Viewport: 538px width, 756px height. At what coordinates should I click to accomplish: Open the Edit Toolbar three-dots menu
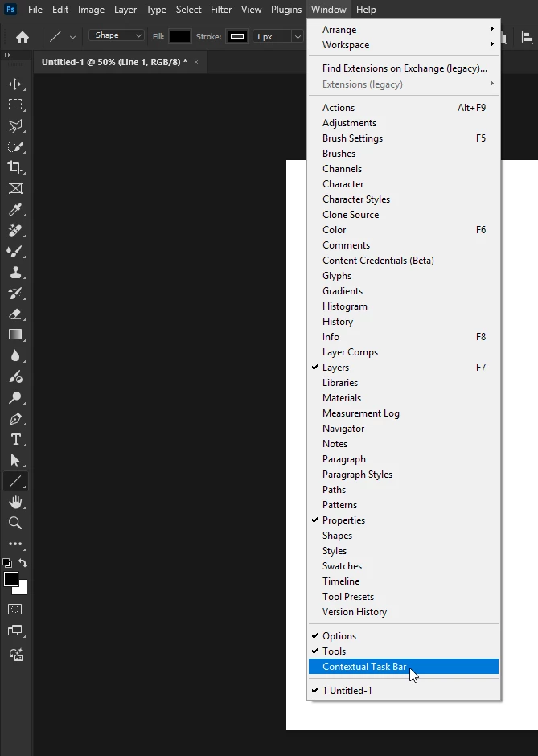tap(15, 544)
